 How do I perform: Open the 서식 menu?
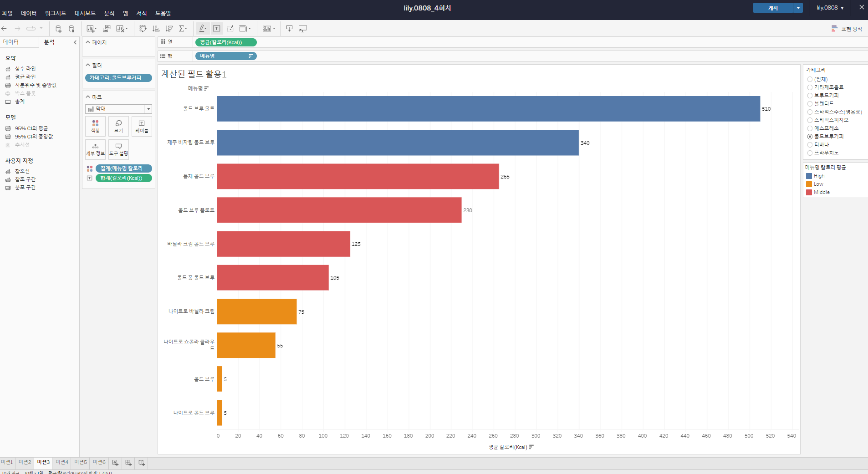pos(142,13)
